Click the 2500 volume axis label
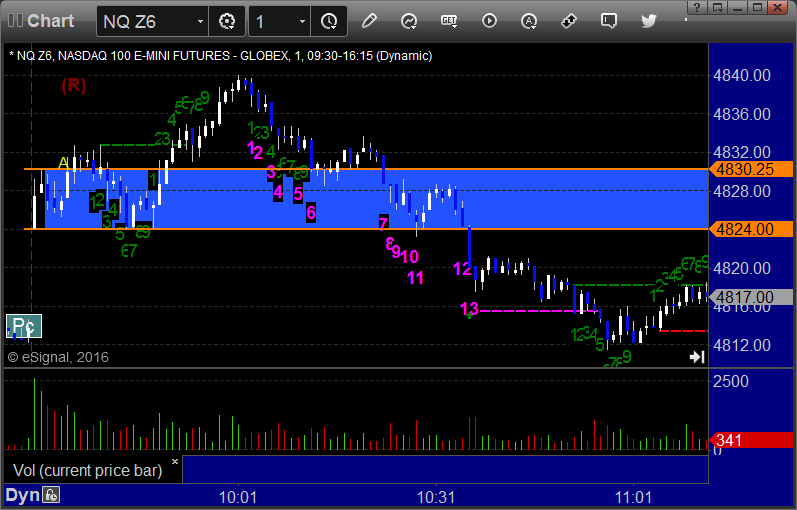The height and width of the screenshot is (510, 797). [730, 381]
